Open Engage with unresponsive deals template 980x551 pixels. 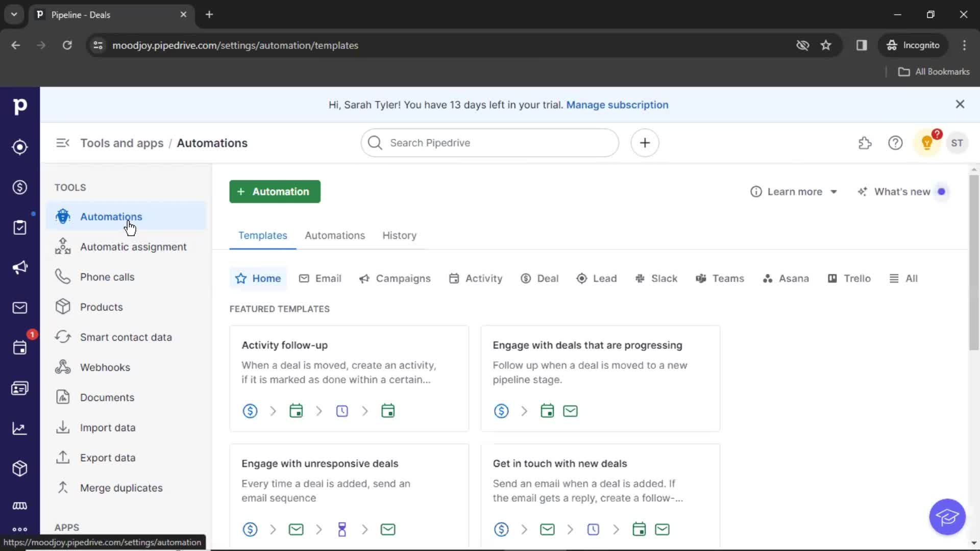pos(349,496)
